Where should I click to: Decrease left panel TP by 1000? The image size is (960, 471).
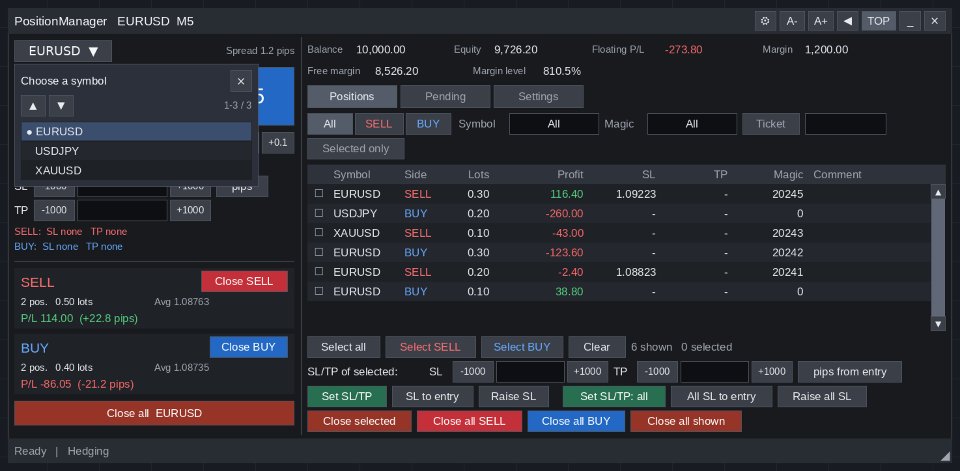(x=54, y=210)
